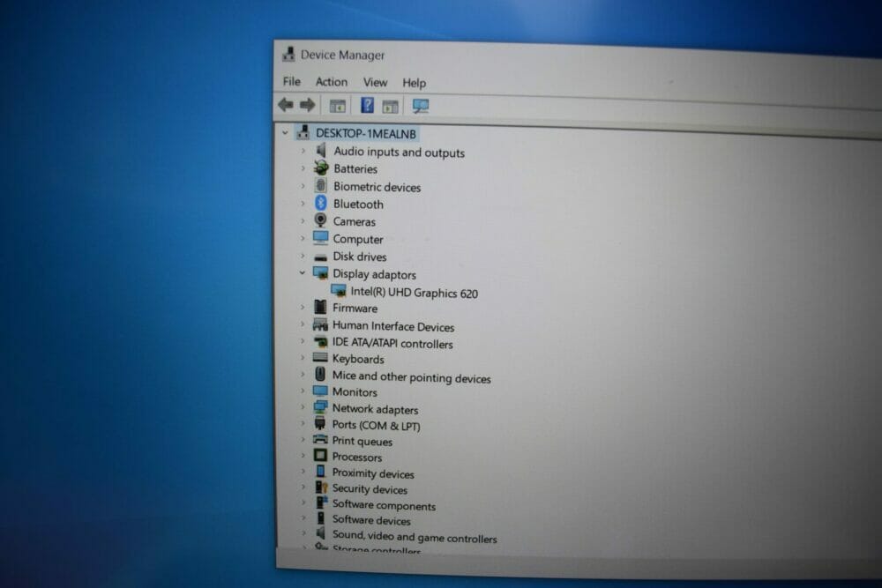Select the Software components row

(384, 505)
